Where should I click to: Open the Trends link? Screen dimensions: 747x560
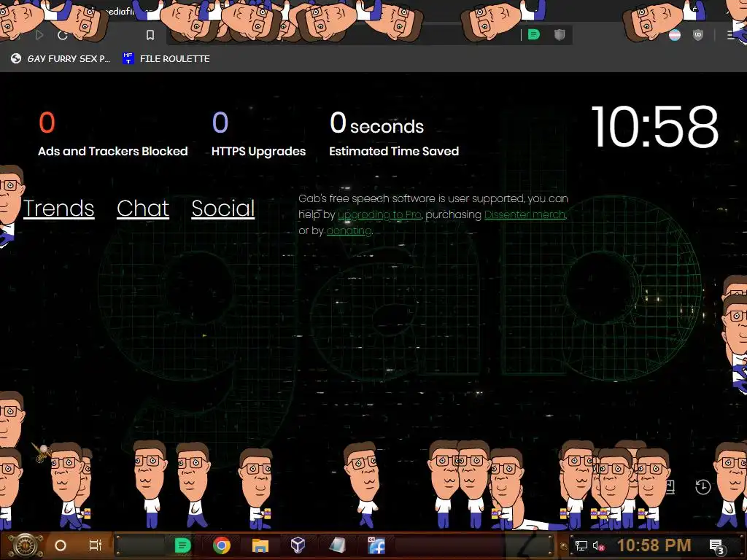[x=58, y=208]
